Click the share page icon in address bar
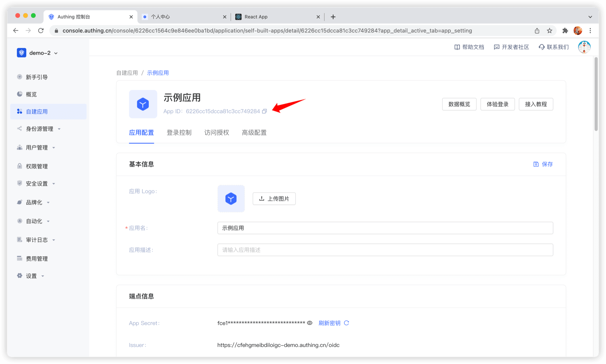The image size is (606, 364). tap(537, 31)
